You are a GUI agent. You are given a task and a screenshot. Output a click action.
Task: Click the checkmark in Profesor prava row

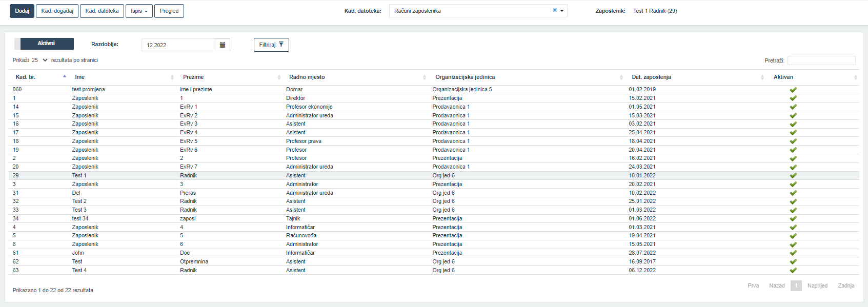tap(793, 141)
